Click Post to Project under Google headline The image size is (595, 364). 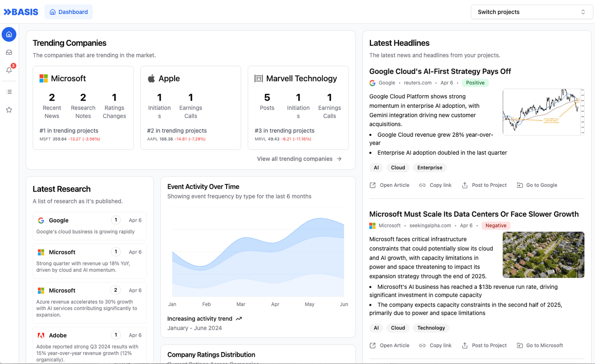point(484,185)
